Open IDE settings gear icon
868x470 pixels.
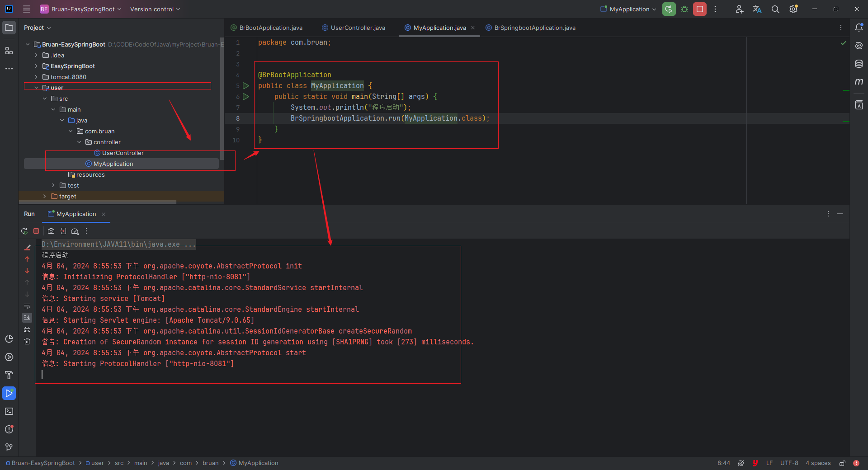(x=793, y=9)
